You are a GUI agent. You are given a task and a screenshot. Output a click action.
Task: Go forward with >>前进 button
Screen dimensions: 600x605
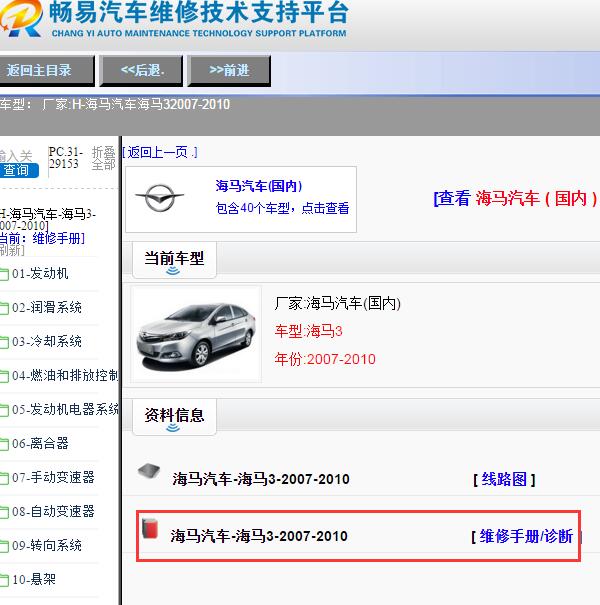[x=229, y=71]
